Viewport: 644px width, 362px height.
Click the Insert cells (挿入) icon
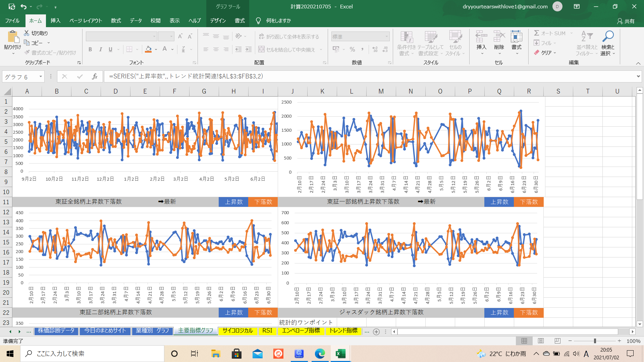(481, 37)
